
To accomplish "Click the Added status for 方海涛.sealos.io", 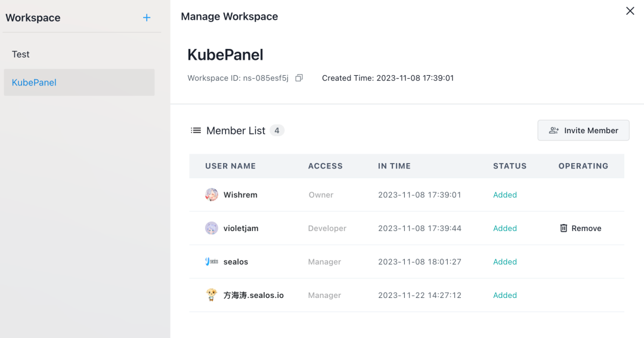I will (505, 295).
